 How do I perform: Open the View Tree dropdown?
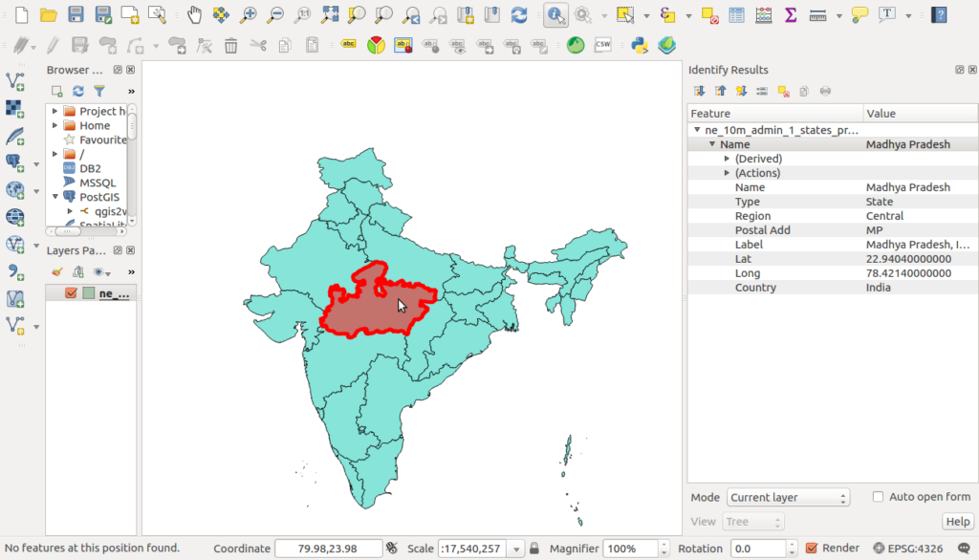tap(752, 521)
